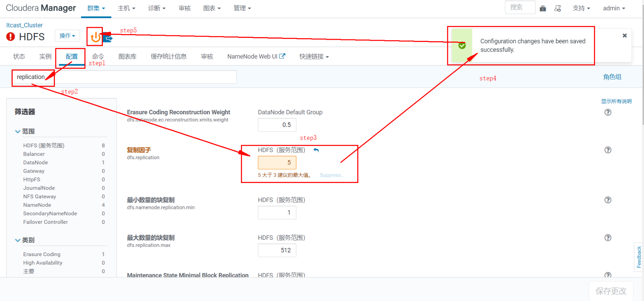Click the Suppress... link under the replication warning
The height and width of the screenshot is (301, 644).
(332, 175)
